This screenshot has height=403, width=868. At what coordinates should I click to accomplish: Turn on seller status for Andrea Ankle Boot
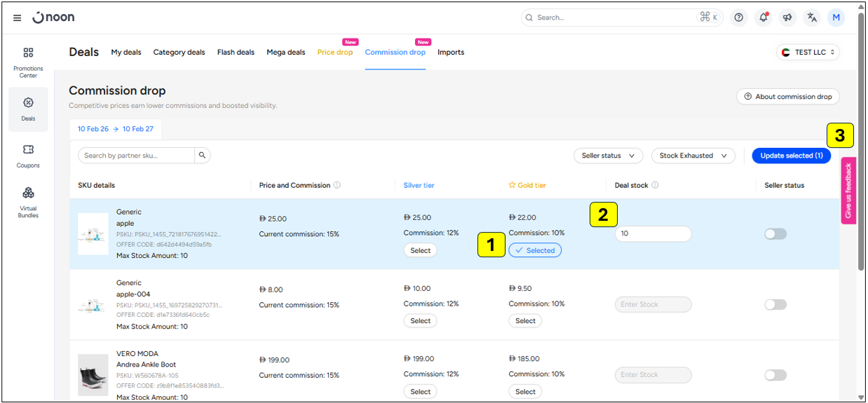click(x=775, y=375)
